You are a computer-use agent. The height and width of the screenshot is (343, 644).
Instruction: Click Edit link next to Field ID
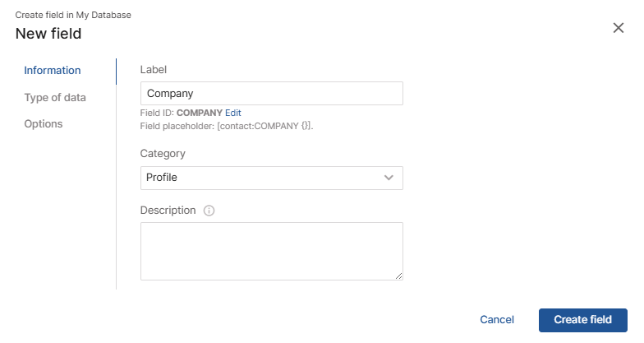[233, 113]
